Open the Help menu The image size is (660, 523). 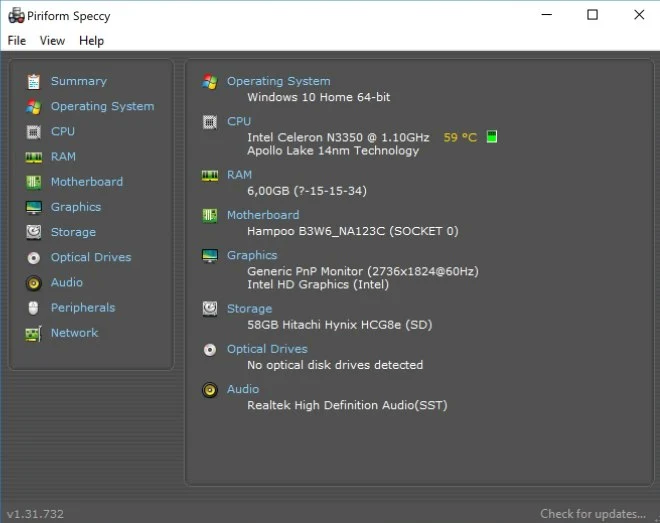pyautogui.click(x=91, y=41)
